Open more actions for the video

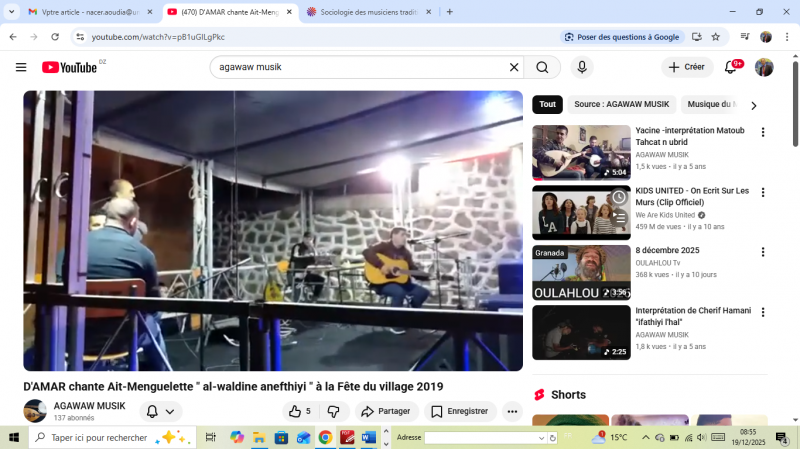click(512, 411)
